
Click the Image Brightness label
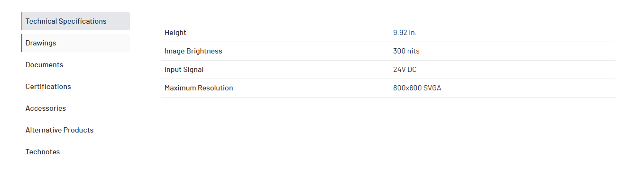(193, 51)
